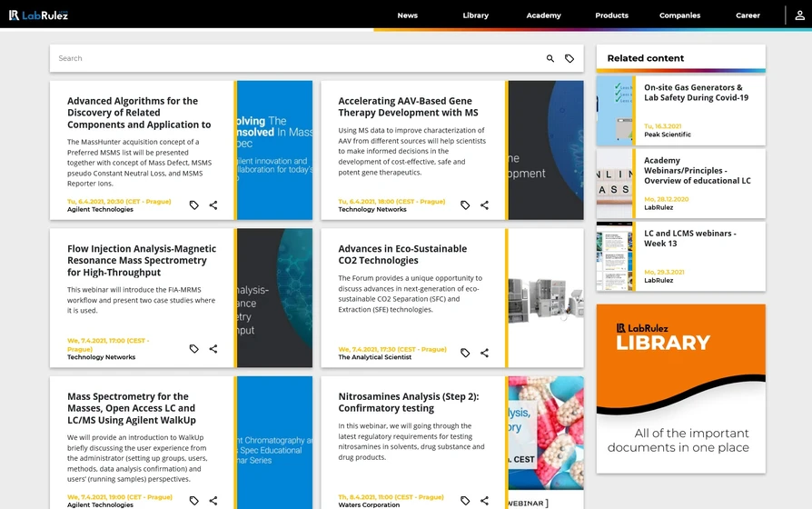Select Products in top navigation
Screen dimensions: 812x509
611,15
